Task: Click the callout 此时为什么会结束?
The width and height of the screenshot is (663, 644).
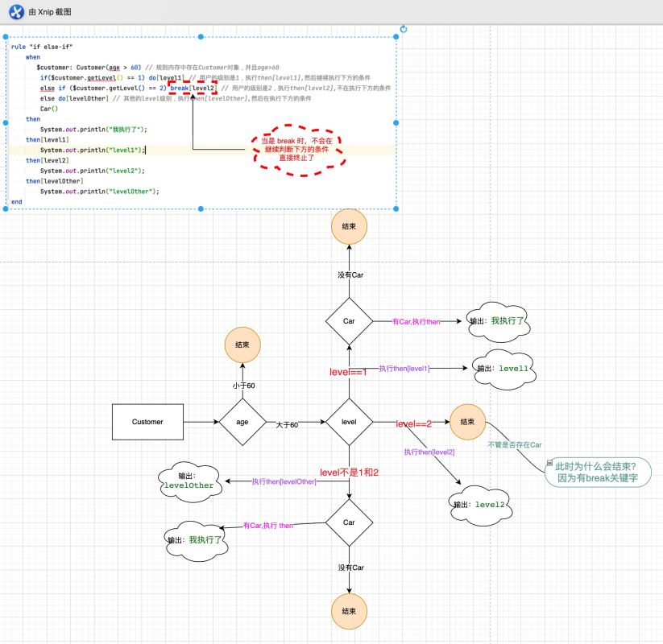Action: [598, 472]
